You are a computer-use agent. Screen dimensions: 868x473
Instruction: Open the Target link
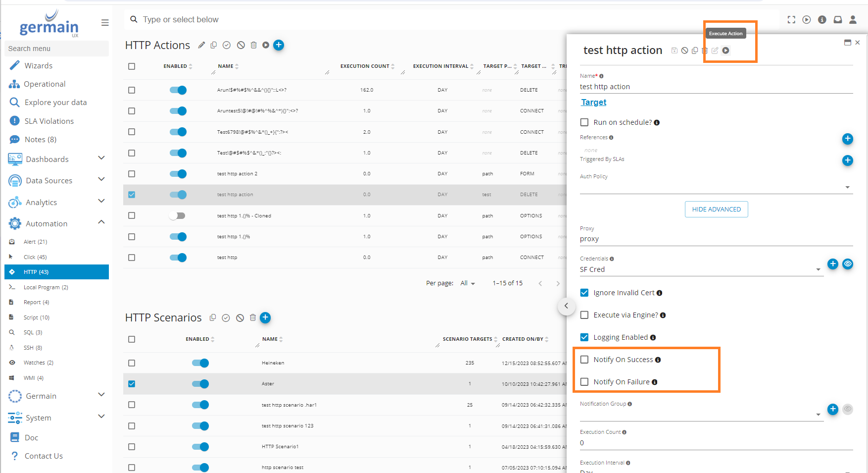[593, 102]
